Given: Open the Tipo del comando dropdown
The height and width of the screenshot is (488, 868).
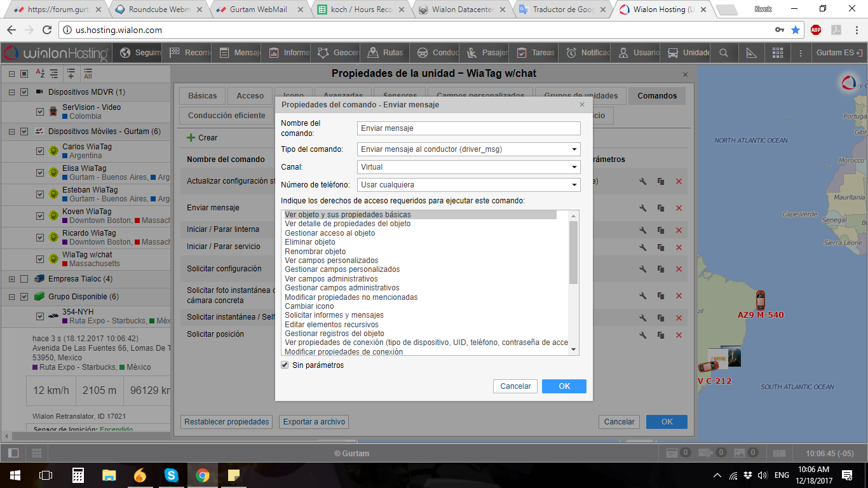Looking at the screenshot, I should pos(468,149).
